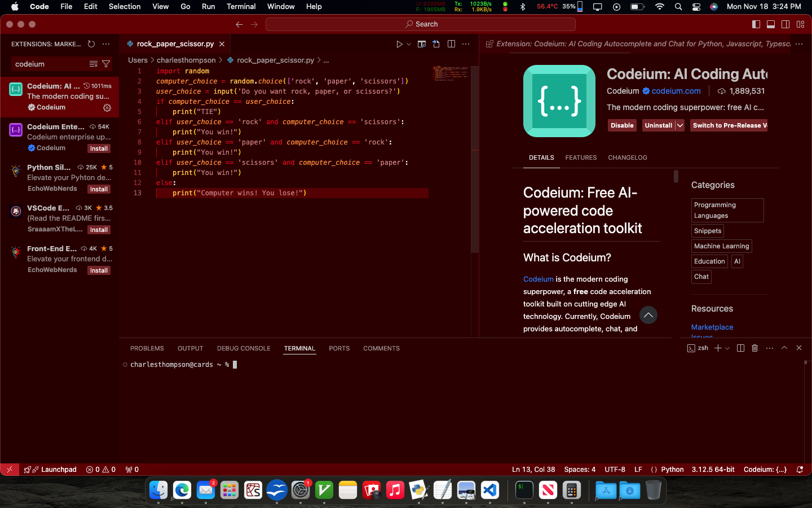This screenshot has width=812, height=508.
Task: Expand the Uninstall dropdown arrow
Action: coord(680,125)
